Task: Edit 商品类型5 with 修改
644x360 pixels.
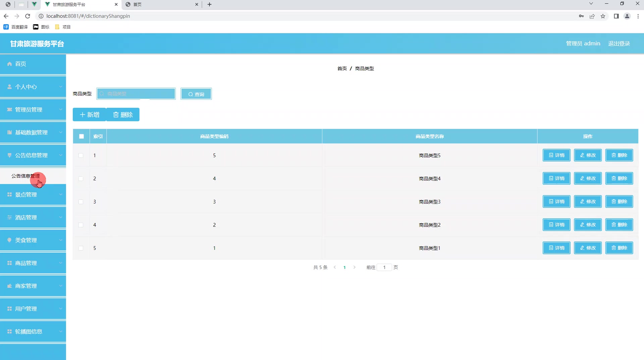Action: (x=588, y=155)
